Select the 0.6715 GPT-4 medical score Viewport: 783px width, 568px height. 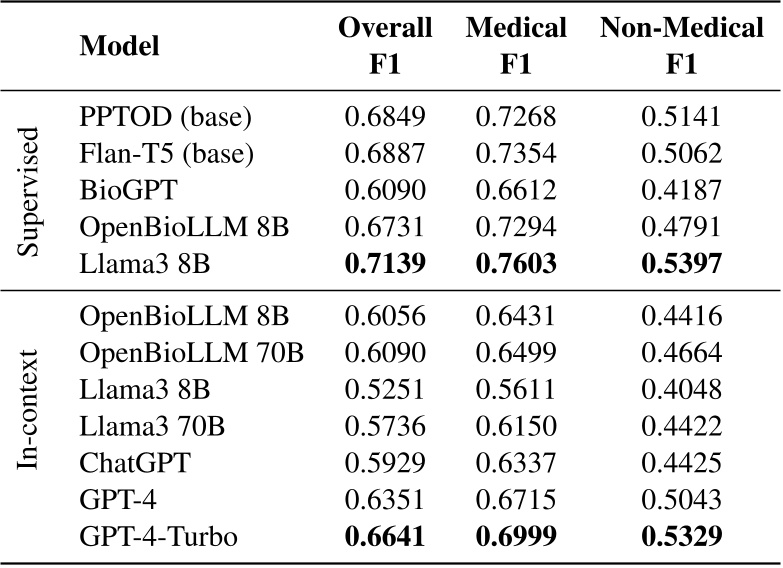[x=515, y=498]
